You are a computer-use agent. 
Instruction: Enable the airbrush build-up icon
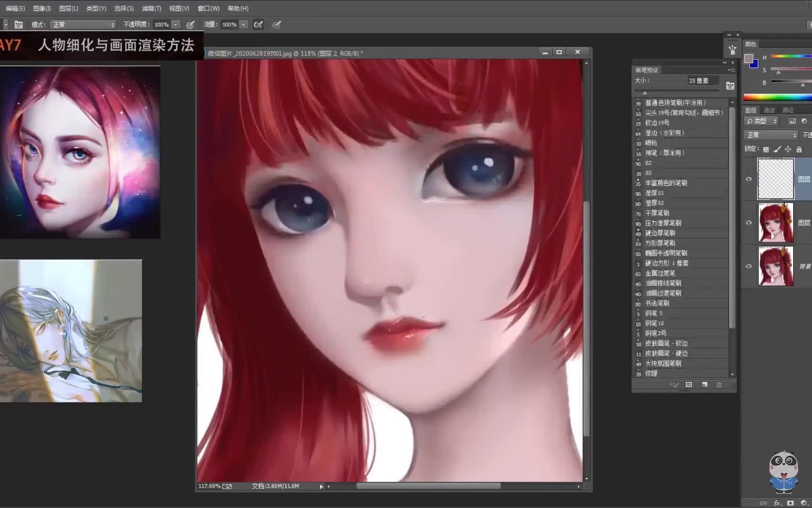[258, 24]
